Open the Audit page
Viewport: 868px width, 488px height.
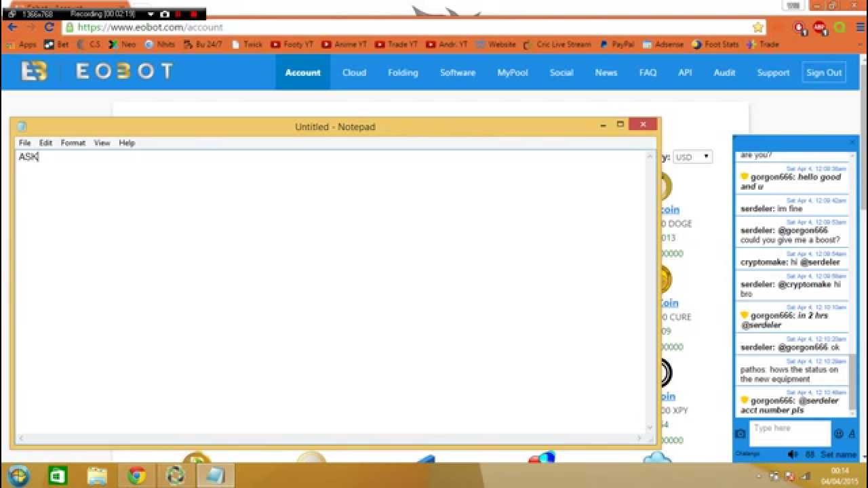(x=724, y=73)
